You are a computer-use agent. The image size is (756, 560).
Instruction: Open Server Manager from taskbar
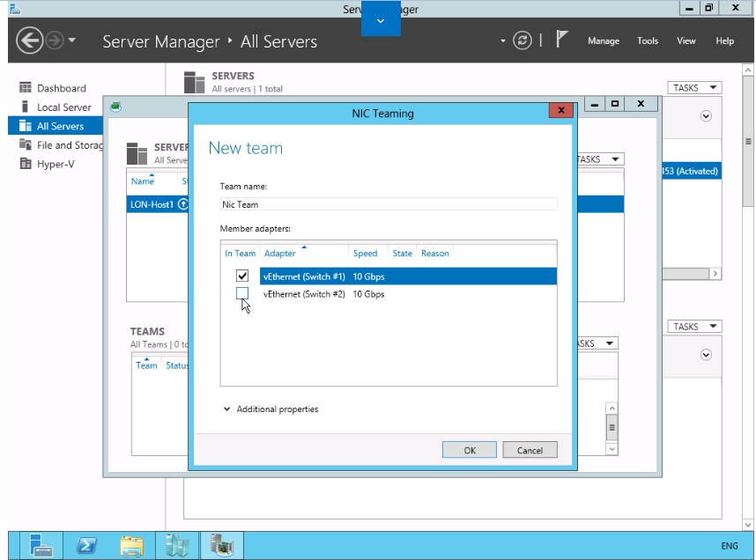41,546
